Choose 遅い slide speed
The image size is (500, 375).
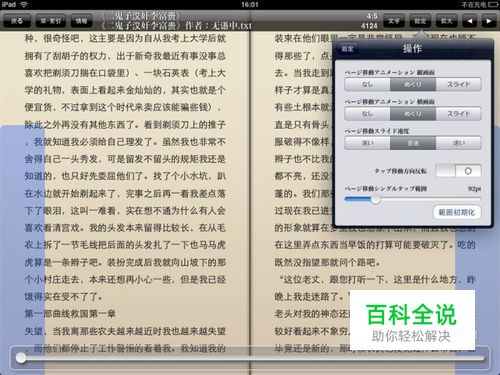367,143
